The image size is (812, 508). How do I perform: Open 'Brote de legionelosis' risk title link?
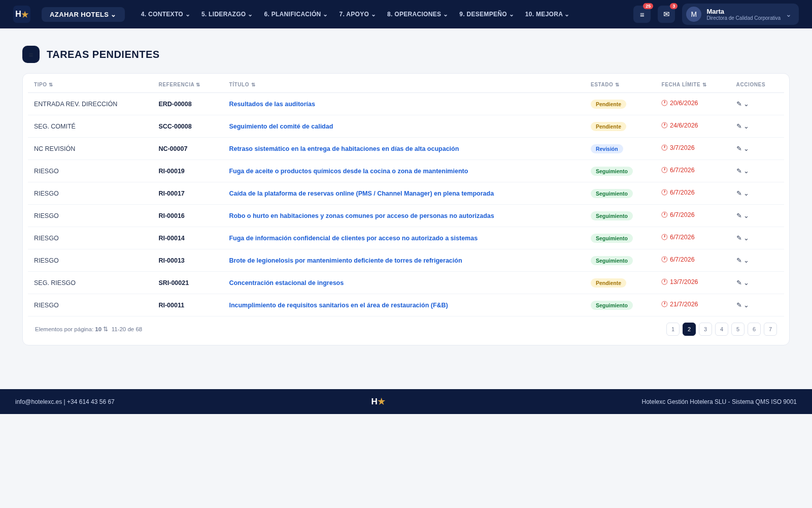[346, 261]
